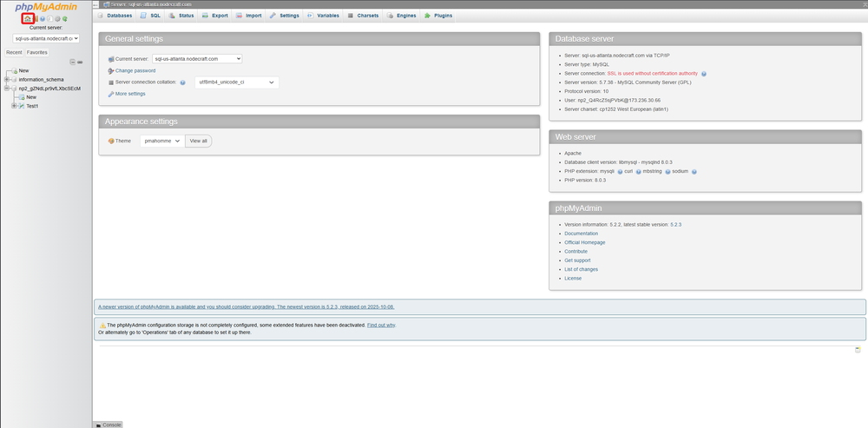The image size is (868, 428).
Task: Click the Home icon under phpMyAdmin logo
Action: click(28, 18)
